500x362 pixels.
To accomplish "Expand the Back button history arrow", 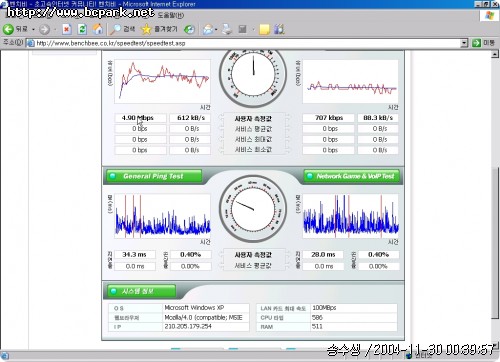I will (33, 30).
